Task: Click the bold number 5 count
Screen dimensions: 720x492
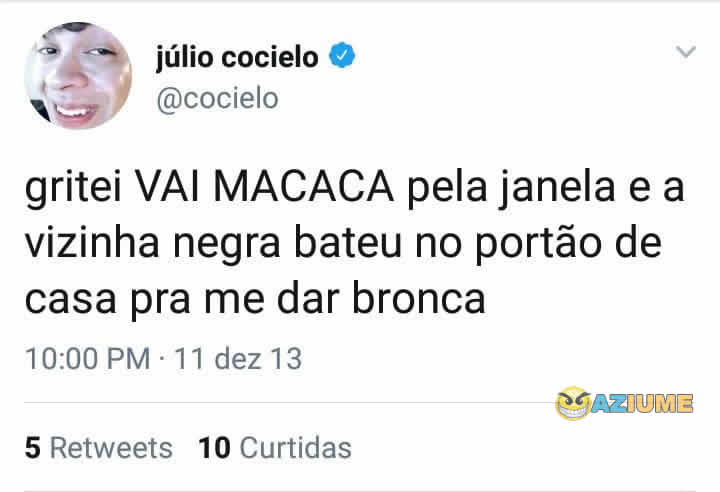Action: pos(33,447)
